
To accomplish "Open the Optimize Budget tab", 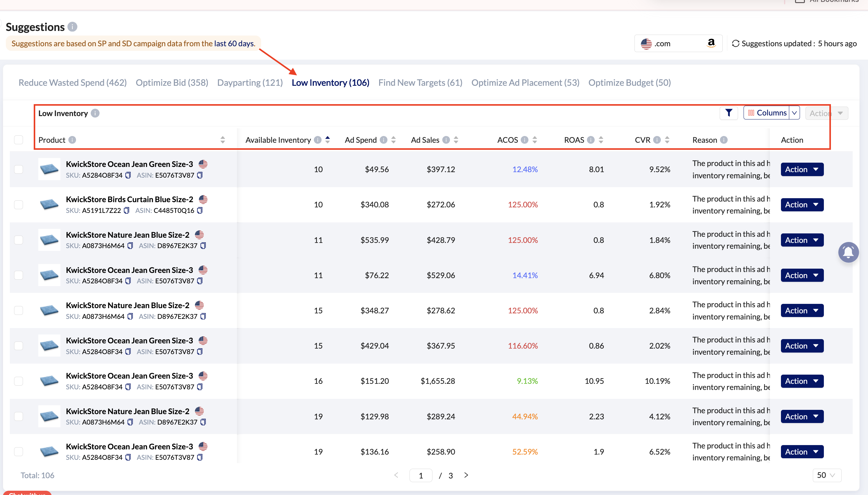I will (x=629, y=83).
